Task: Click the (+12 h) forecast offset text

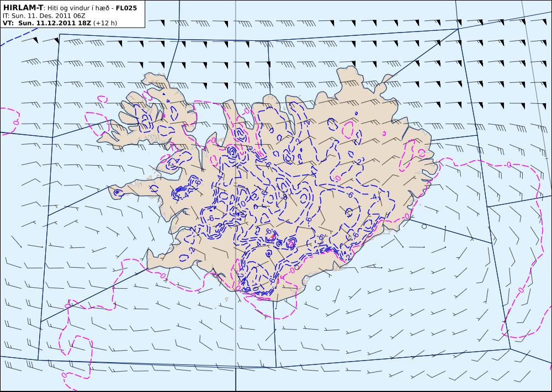Action: 105,23
